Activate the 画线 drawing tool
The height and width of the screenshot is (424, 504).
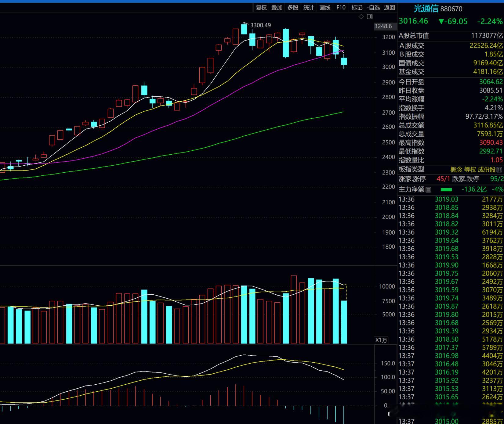tap(325, 8)
